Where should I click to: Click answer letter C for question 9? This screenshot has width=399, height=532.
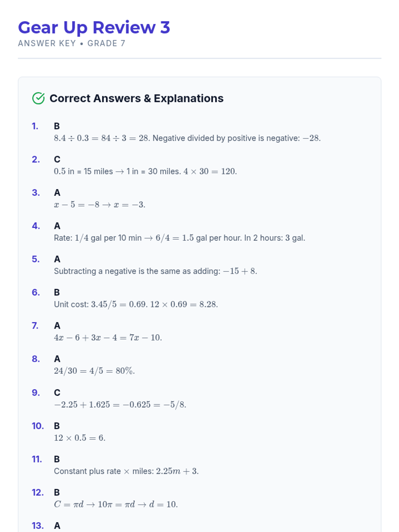pyautogui.click(x=57, y=393)
